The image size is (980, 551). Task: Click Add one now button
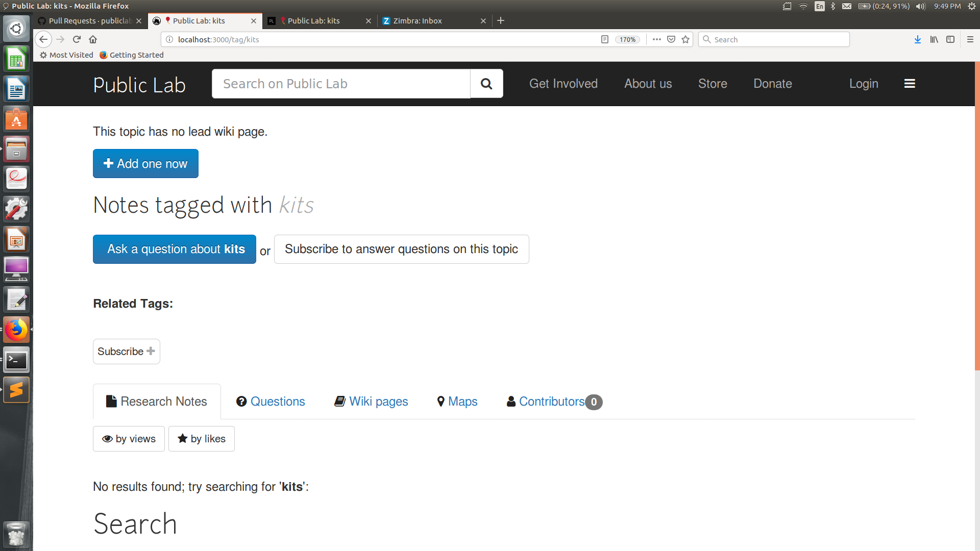pos(145,164)
